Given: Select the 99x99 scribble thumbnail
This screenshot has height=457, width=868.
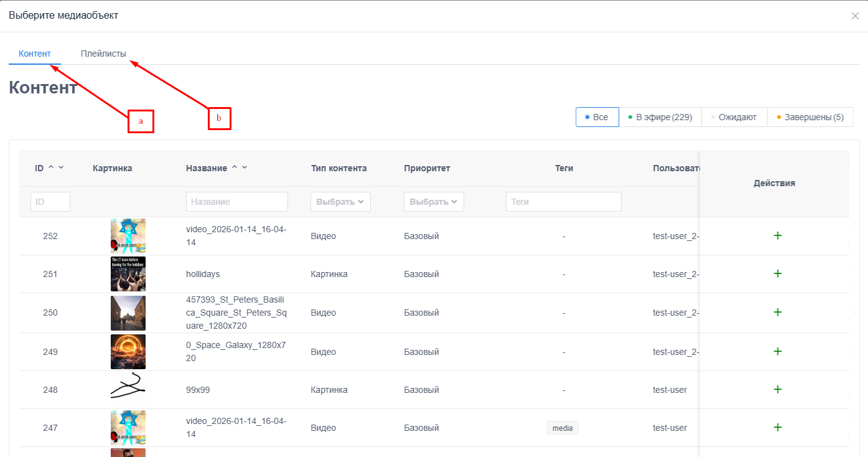Looking at the screenshot, I should [128, 390].
